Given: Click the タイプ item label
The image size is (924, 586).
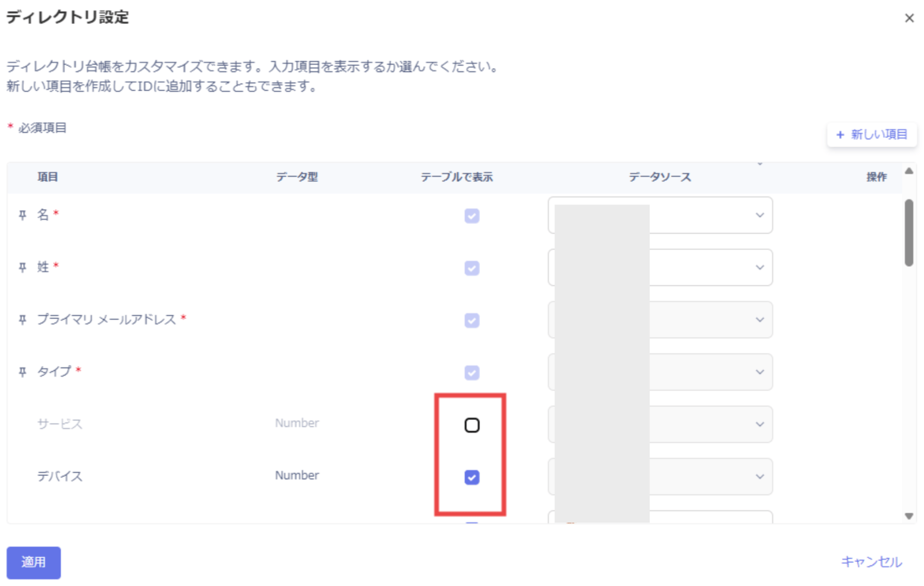Looking at the screenshot, I should pyautogui.click(x=54, y=372).
